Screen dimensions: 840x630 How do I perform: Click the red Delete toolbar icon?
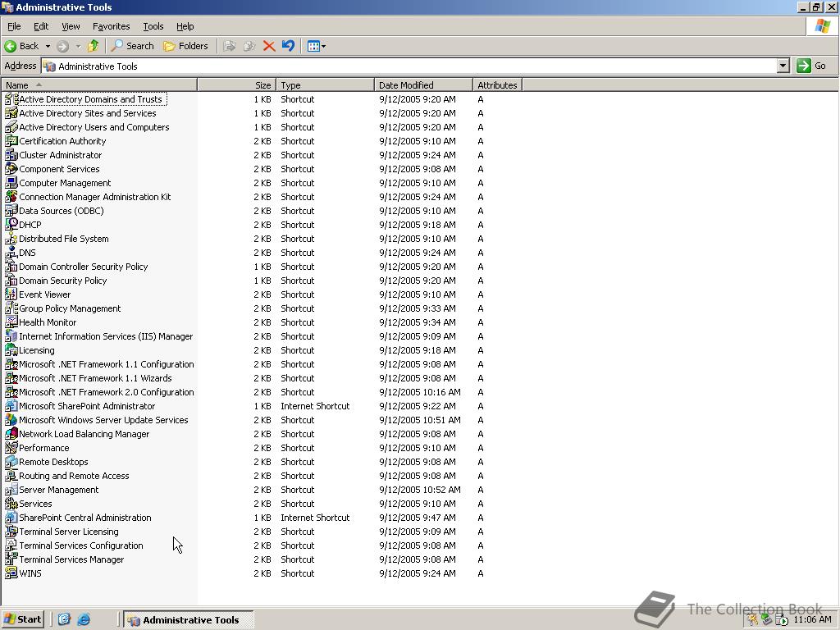pyautogui.click(x=269, y=46)
